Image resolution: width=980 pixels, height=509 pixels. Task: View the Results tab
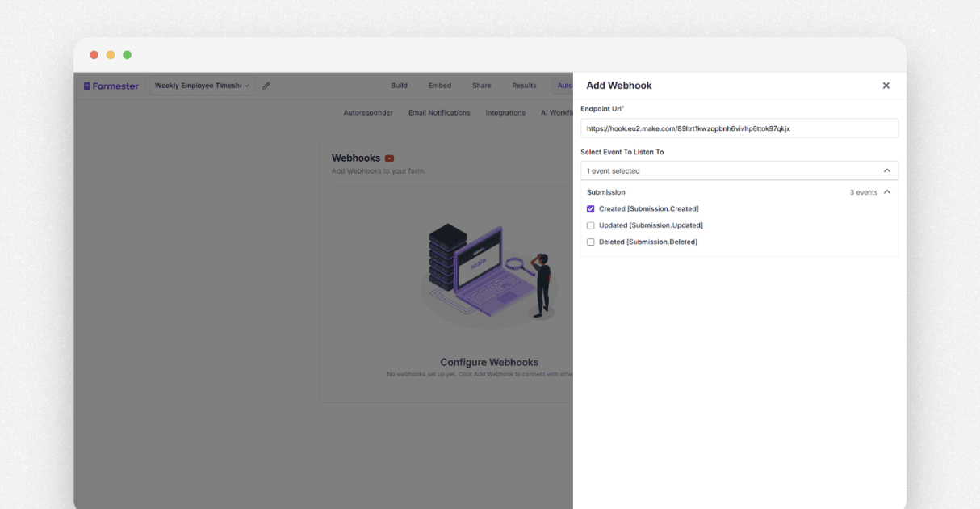524,85
